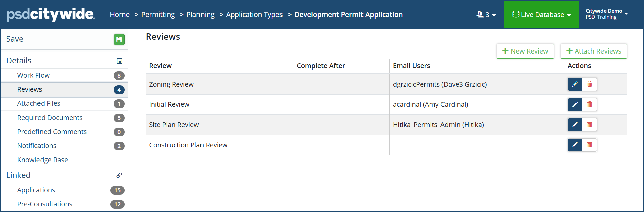This screenshot has width=644, height=212.
Task: Go to Required Documents section
Action: coord(50,118)
